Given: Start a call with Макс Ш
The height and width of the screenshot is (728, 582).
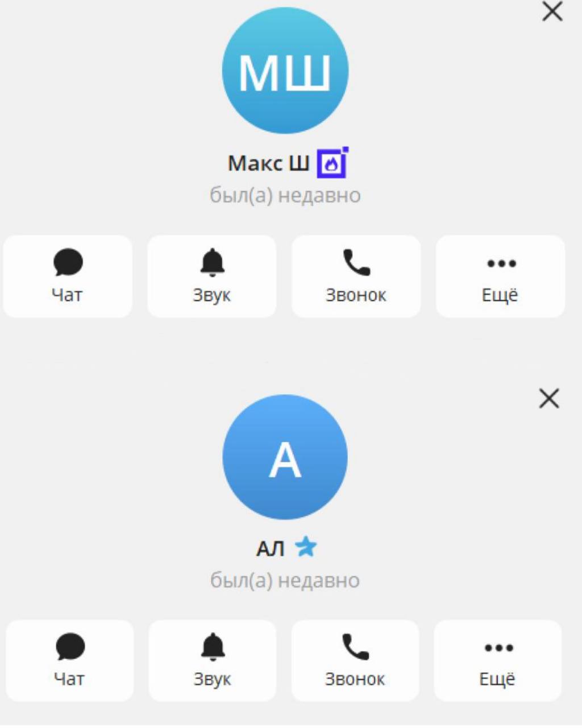Looking at the screenshot, I should (356, 276).
